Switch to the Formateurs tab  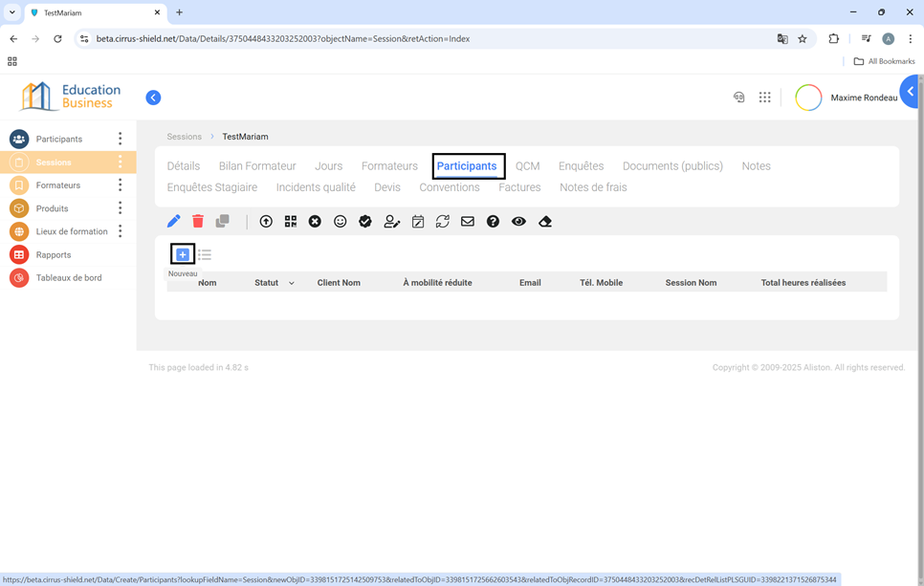click(389, 166)
